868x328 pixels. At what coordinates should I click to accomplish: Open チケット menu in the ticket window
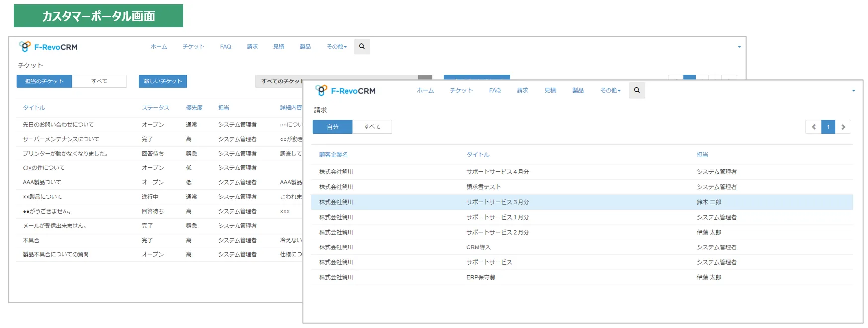tap(193, 47)
